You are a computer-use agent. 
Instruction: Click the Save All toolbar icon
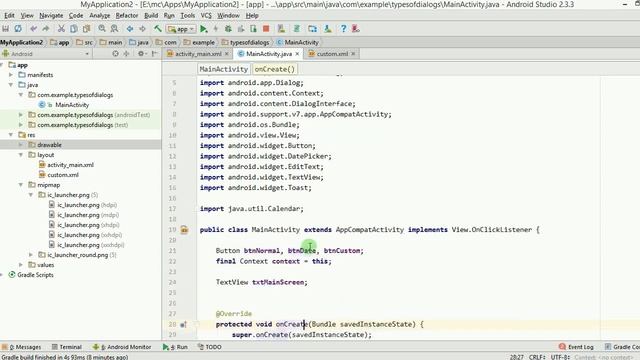point(5,29)
